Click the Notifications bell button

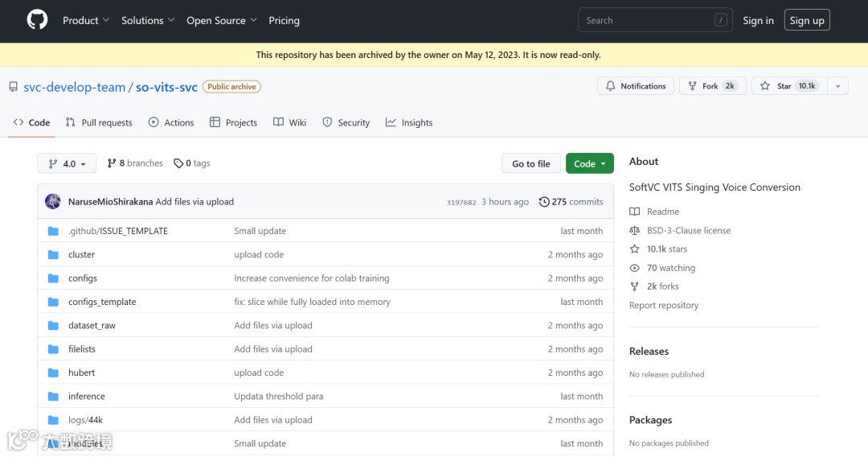[635, 86]
